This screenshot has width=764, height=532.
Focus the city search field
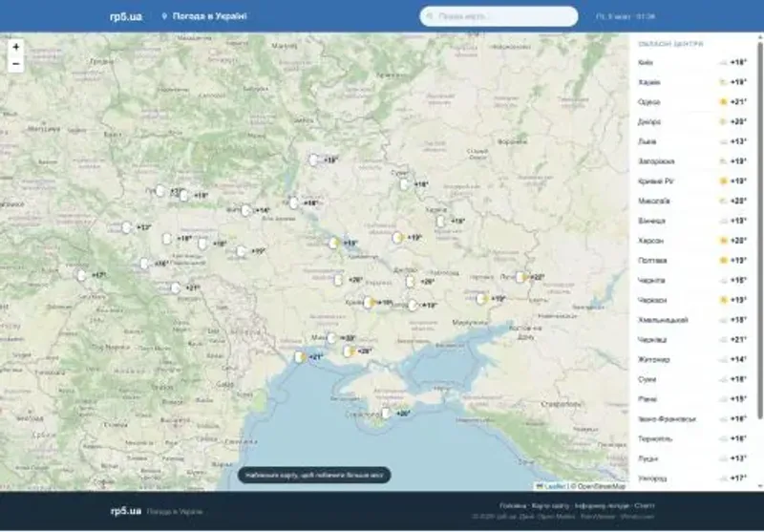tap(499, 16)
